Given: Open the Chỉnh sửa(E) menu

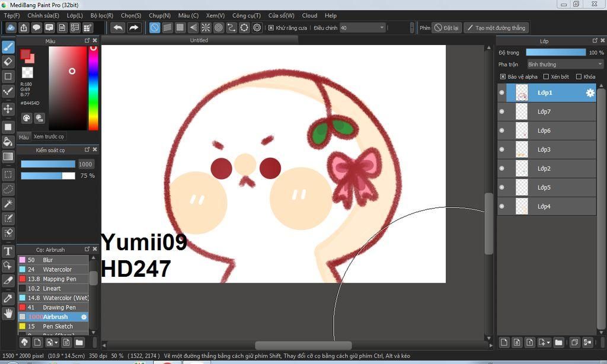Looking at the screenshot, I should (43, 15).
